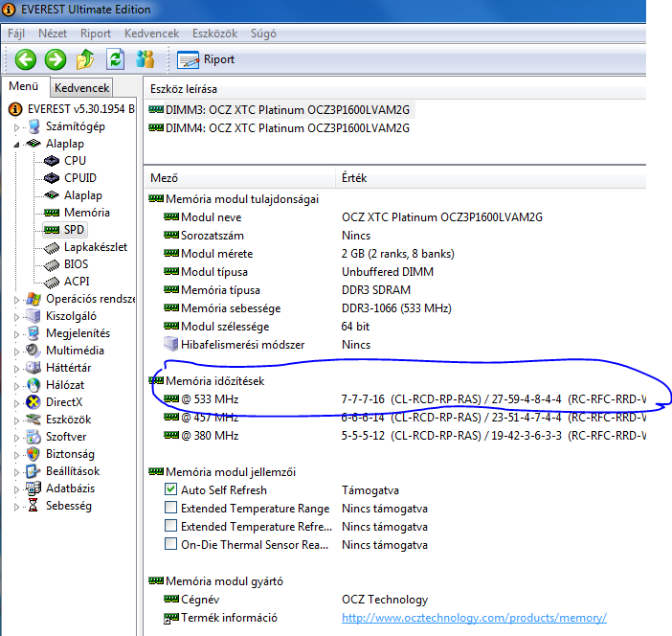Select the Modul neve row

353,217
